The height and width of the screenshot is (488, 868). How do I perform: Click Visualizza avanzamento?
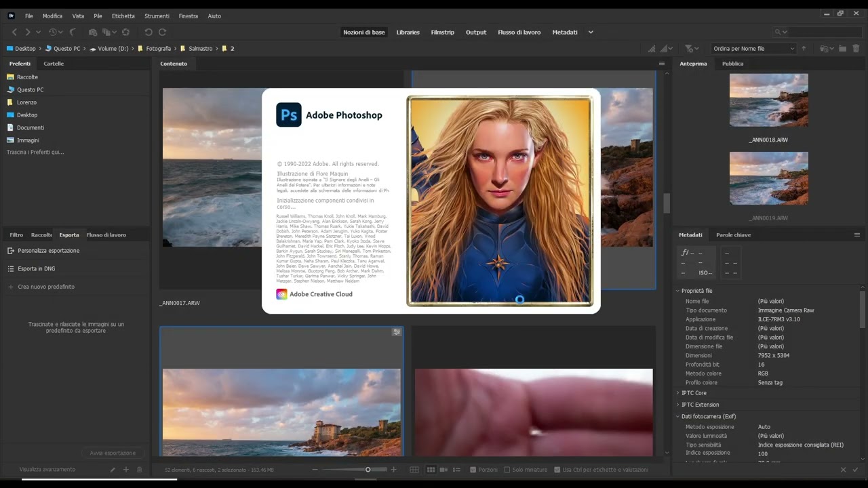pos(47,470)
